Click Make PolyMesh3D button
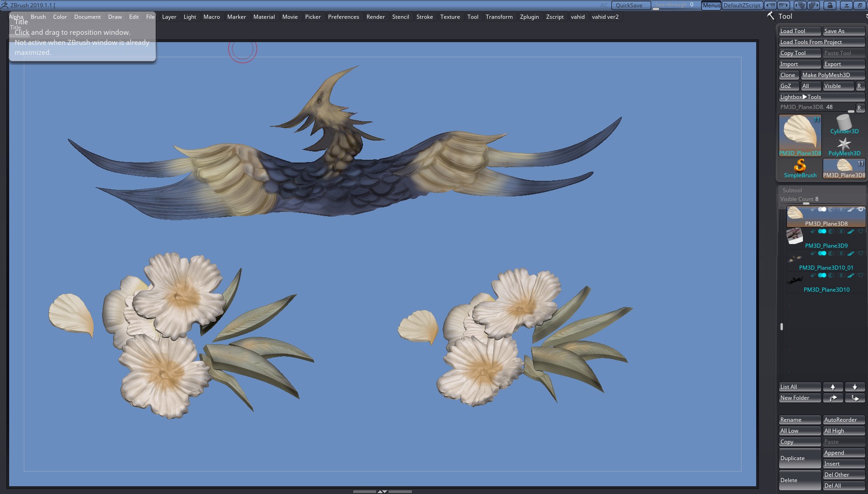The width and height of the screenshot is (868, 494). 833,75
